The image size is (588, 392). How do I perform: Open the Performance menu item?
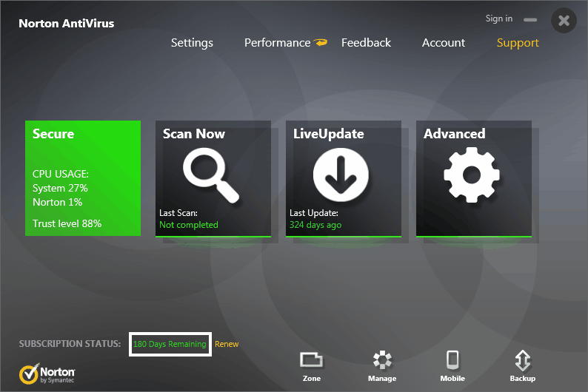pyautogui.click(x=278, y=43)
